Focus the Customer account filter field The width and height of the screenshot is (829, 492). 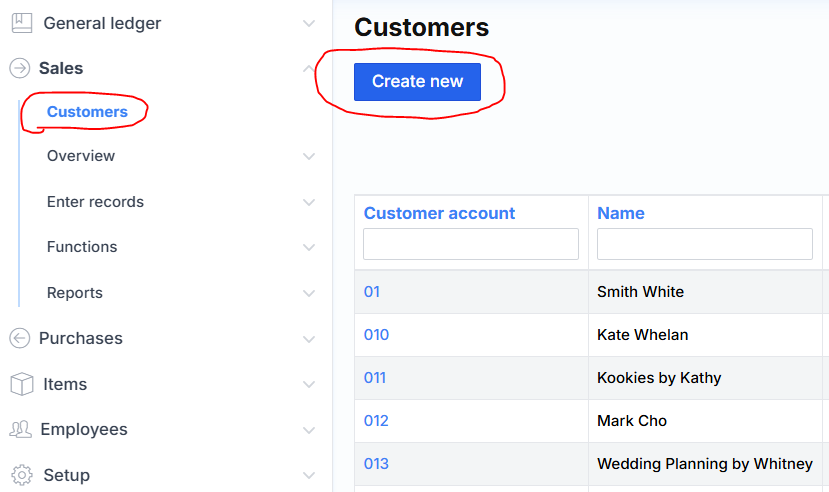470,244
